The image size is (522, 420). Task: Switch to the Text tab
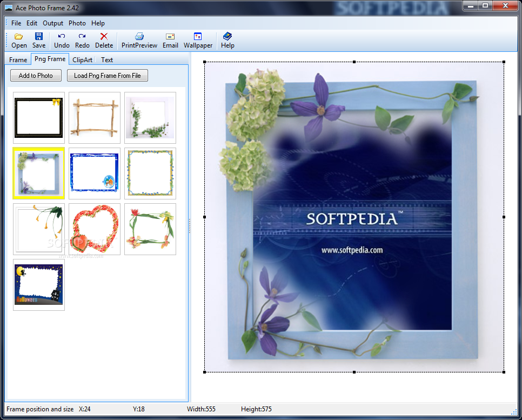[x=107, y=59]
